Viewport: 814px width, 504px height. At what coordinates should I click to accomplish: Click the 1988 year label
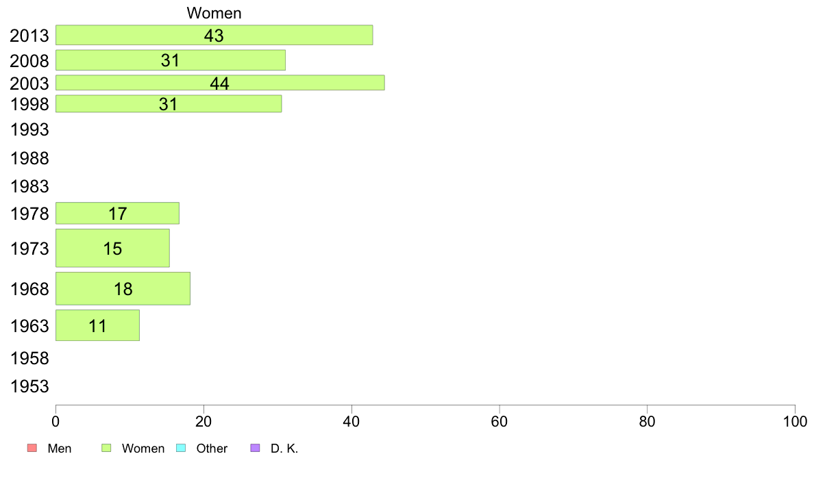pyautogui.click(x=29, y=158)
